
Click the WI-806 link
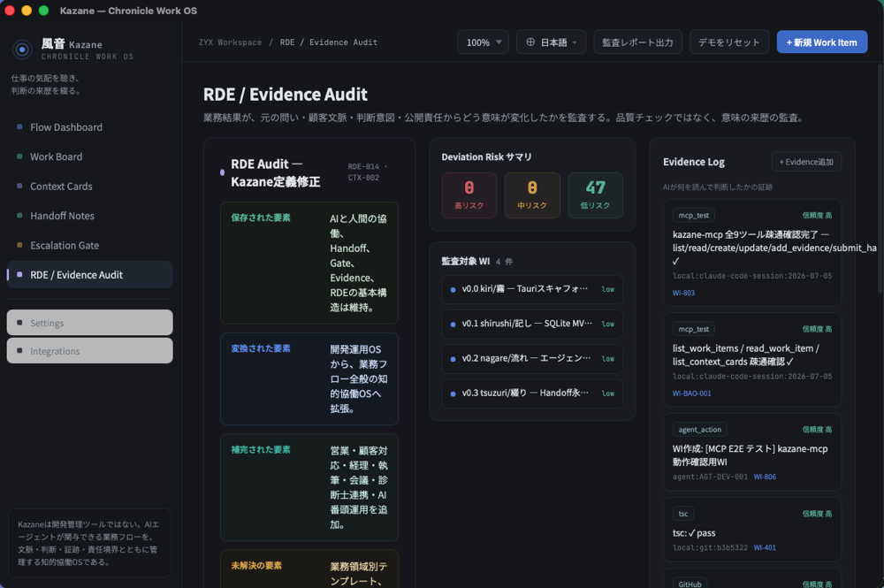pyautogui.click(x=765, y=477)
